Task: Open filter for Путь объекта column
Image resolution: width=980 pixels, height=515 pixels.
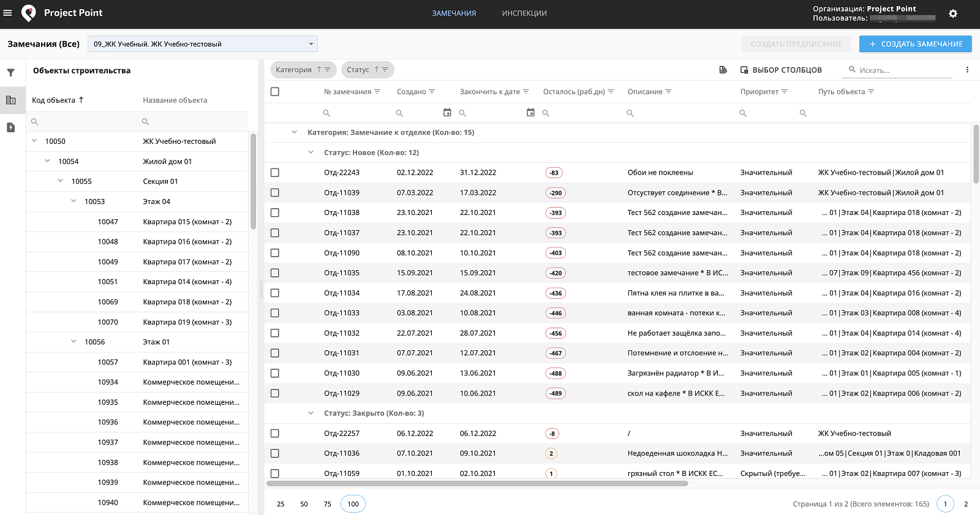Action: pyautogui.click(x=871, y=92)
